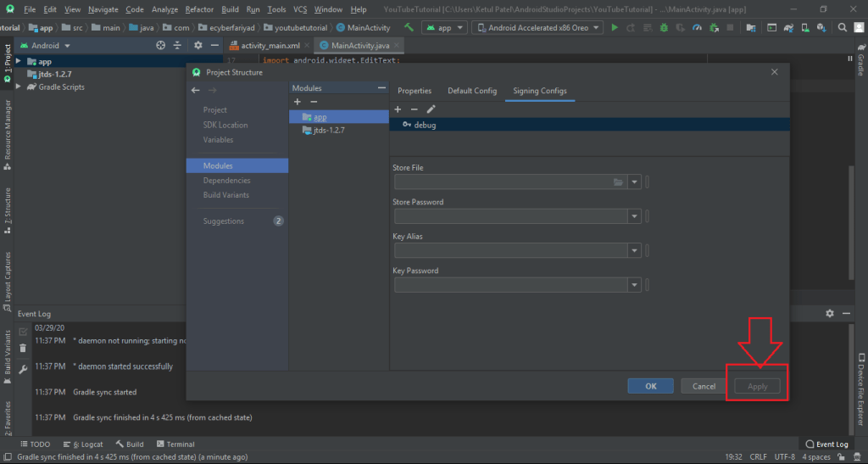The image size is (868, 464).
Task: Open the Store Password dropdown
Action: pyautogui.click(x=635, y=217)
